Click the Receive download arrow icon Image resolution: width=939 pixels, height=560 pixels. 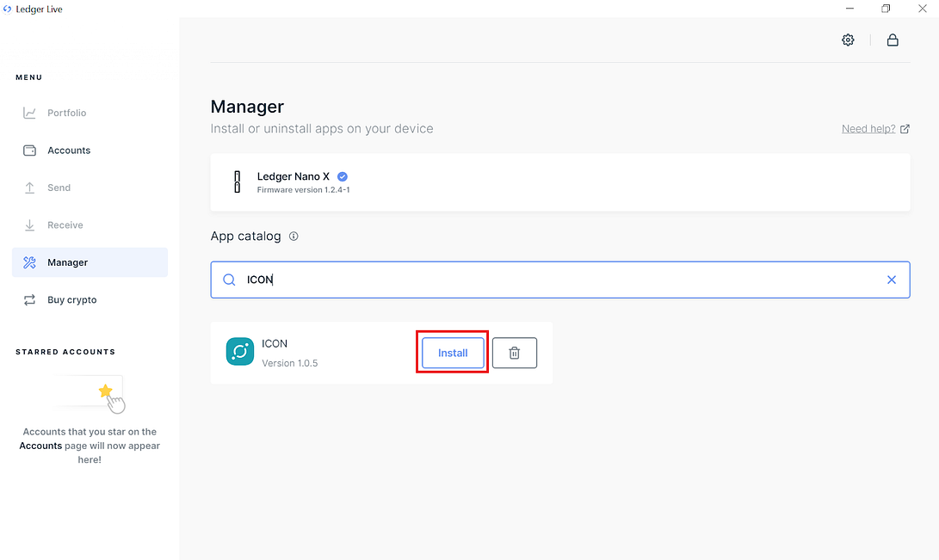coord(29,225)
